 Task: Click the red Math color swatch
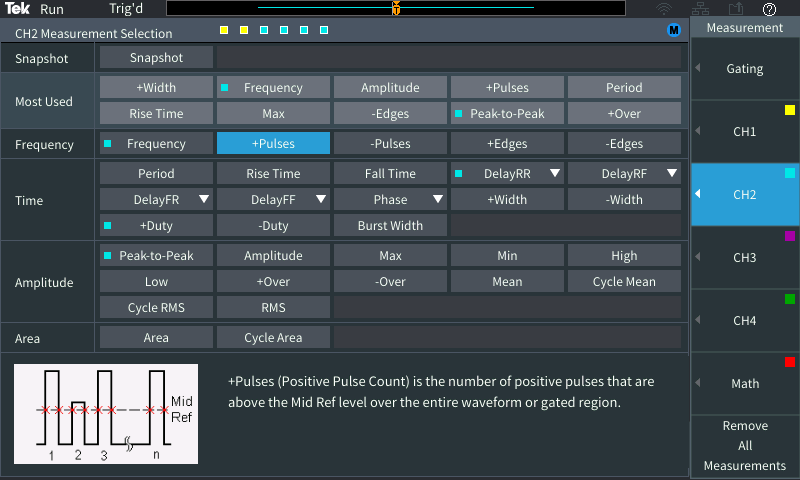[789, 362]
